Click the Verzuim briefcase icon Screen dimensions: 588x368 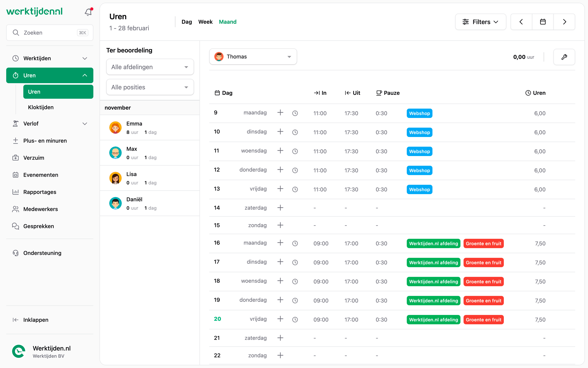[16, 158]
